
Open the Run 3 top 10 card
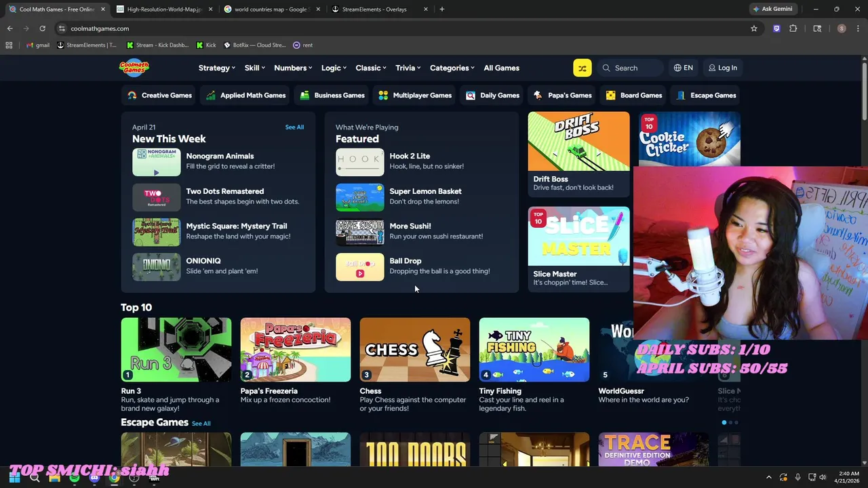click(176, 366)
